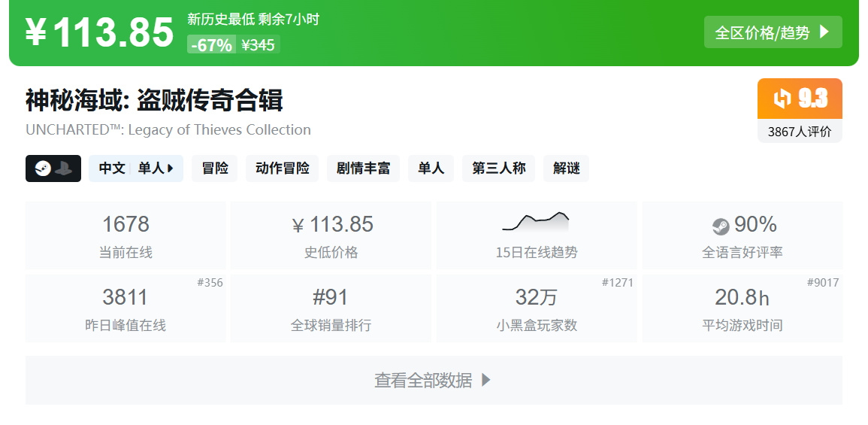Select the 解谜 tag
Image resolution: width=868 pixels, height=425 pixels.
[x=566, y=168]
